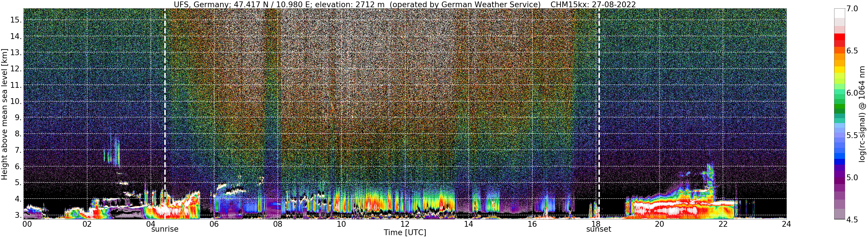The image size is (868, 238).
Task: Click the '13.' tick on the height axis
Action: [x=16, y=53]
